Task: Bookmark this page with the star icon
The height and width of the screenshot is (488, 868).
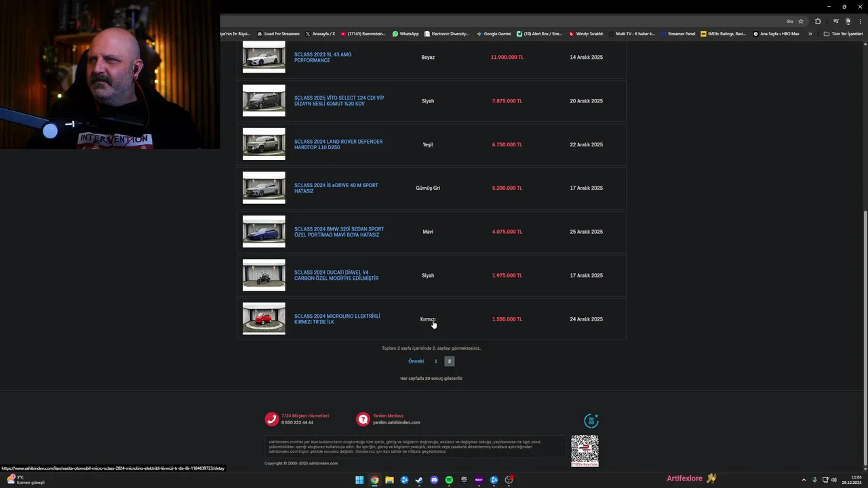Action: point(801,21)
